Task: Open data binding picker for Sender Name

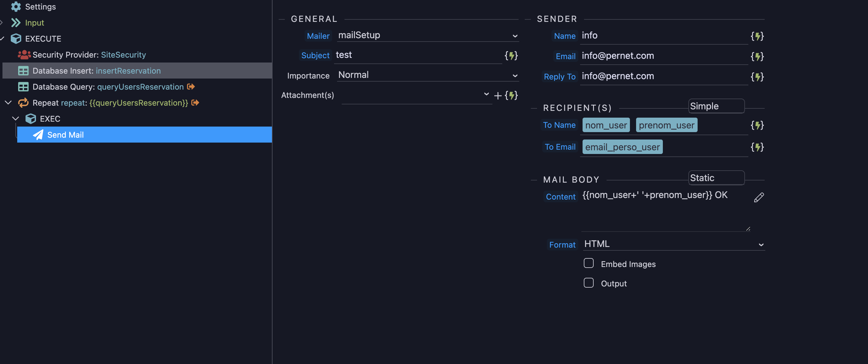Action: pyautogui.click(x=757, y=36)
